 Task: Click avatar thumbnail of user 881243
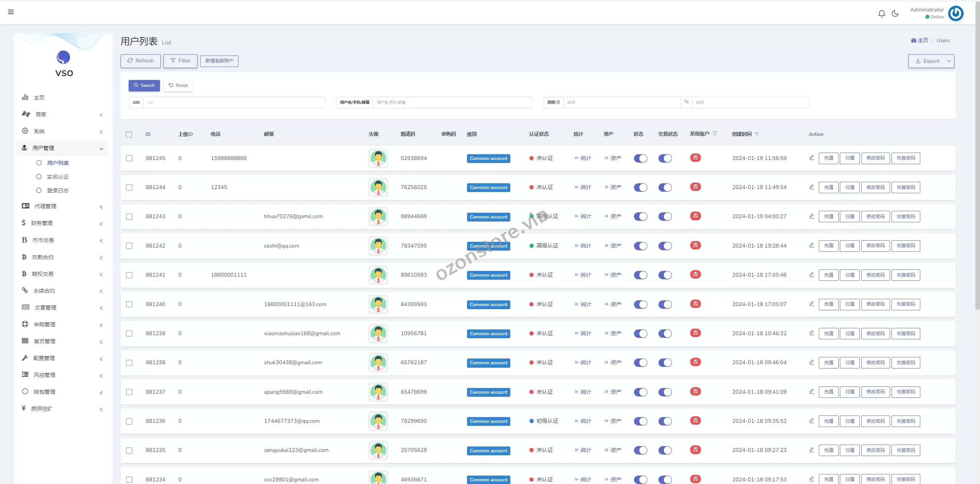tap(378, 217)
